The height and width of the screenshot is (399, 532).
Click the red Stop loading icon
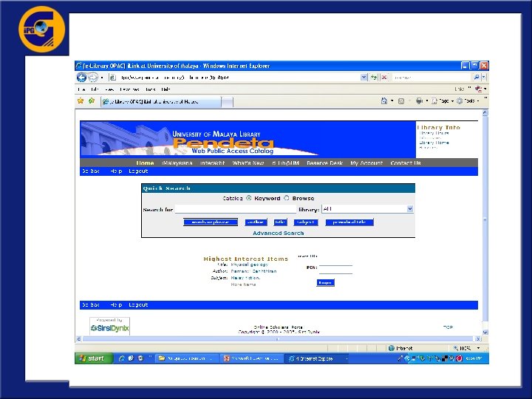tap(384, 78)
